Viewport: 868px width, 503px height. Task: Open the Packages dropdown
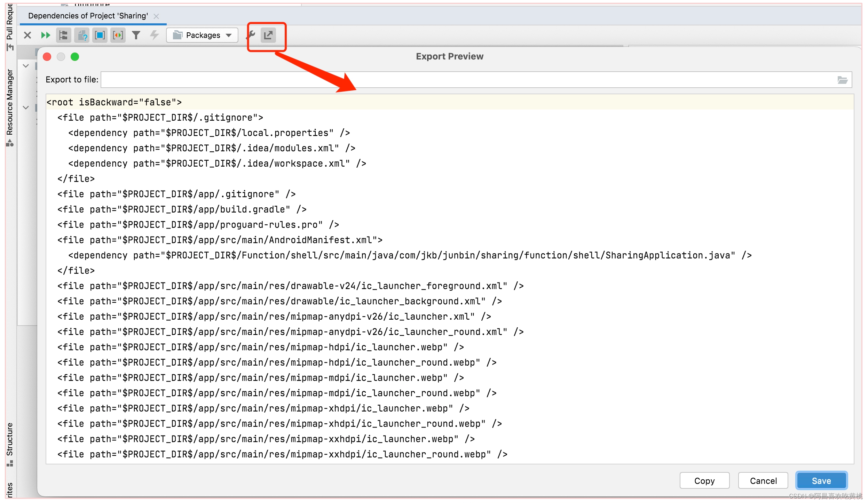point(202,35)
